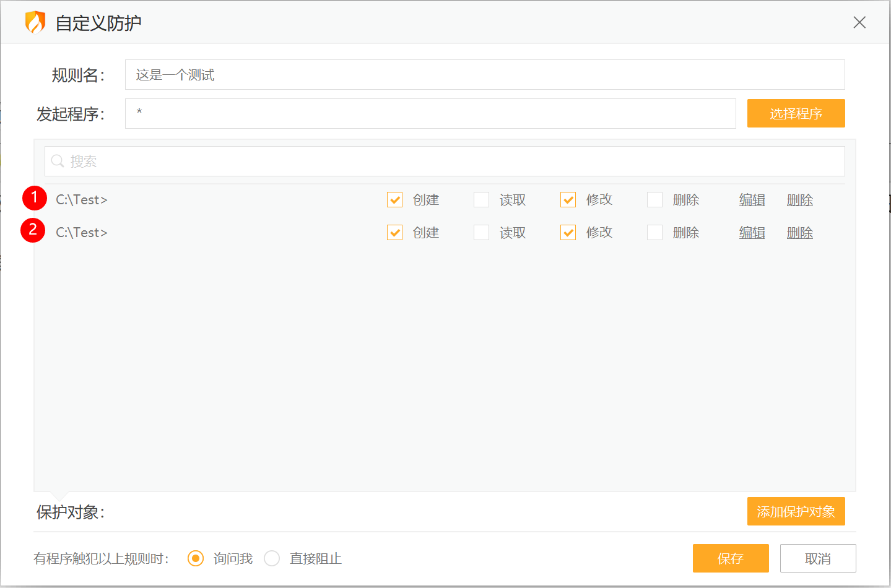Viewport: 891px width, 588px height.
Task: Click the 规则名 field containing 这是一个测试
Action: click(x=484, y=74)
